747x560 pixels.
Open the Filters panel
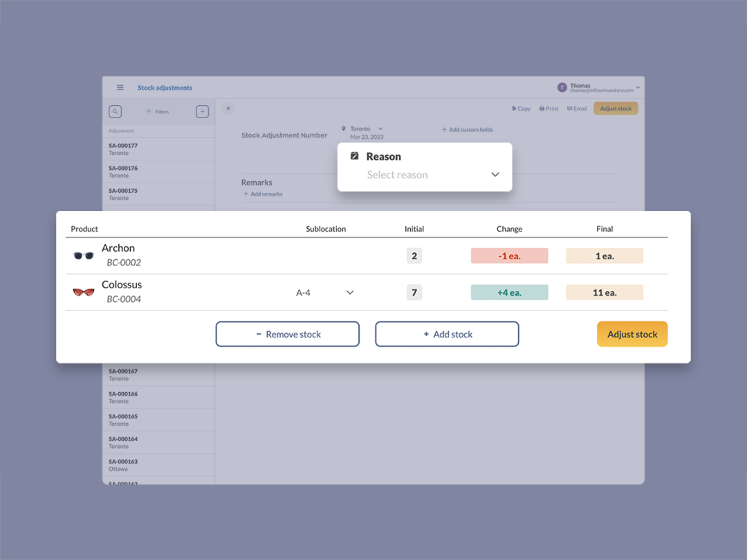(x=159, y=111)
